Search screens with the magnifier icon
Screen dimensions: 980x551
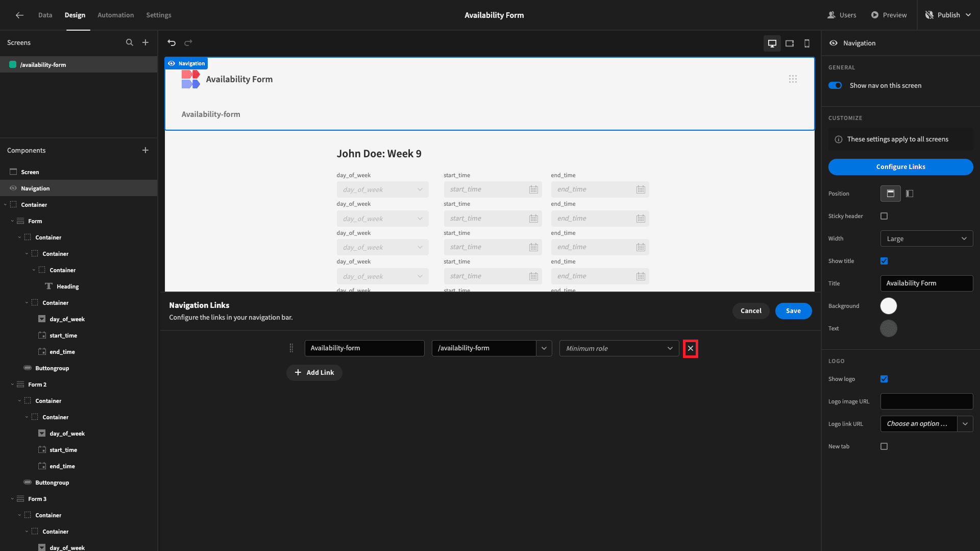click(x=130, y=42)
